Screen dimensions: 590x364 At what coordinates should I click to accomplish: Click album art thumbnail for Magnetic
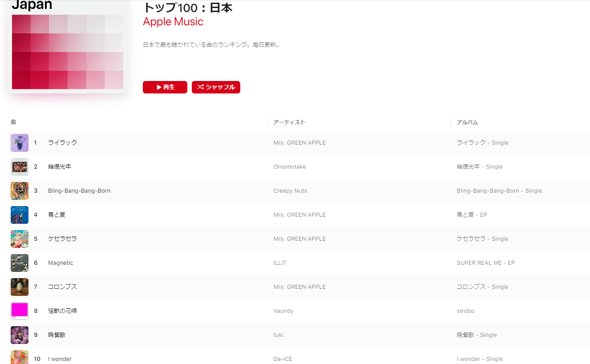coord(20,263)
